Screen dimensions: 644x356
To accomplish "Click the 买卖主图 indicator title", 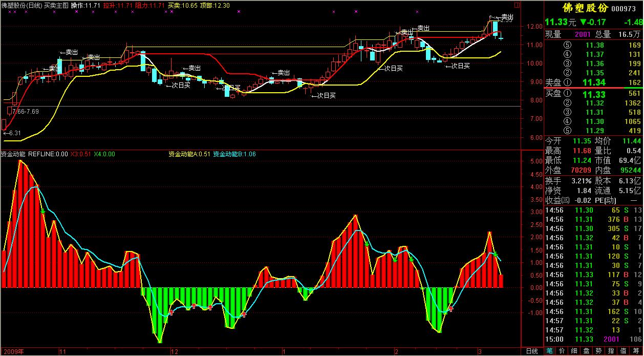I will 57,5.
